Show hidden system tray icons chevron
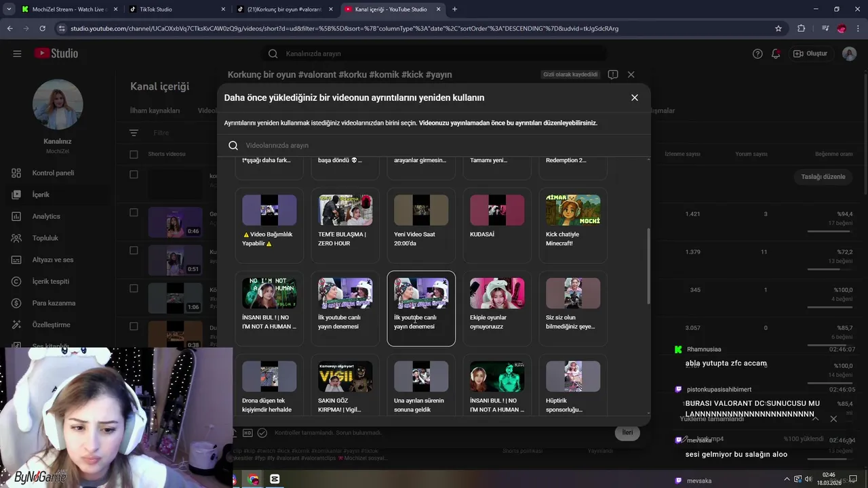 787,479
